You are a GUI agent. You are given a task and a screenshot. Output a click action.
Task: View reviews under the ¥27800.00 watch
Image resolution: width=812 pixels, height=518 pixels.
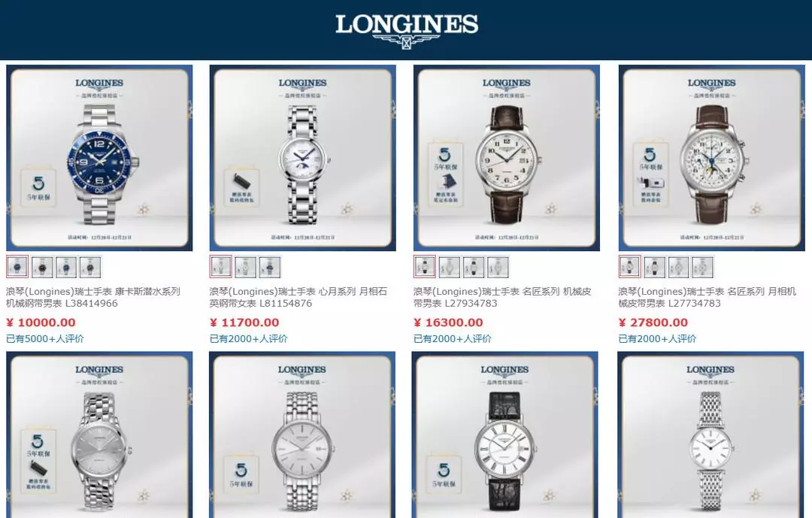pos(657,339)
